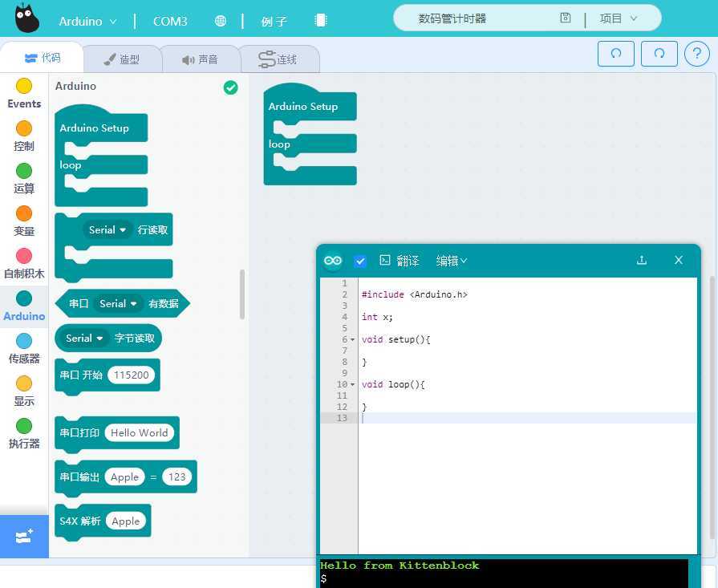Save project using the disk icon

pos(566,18)
